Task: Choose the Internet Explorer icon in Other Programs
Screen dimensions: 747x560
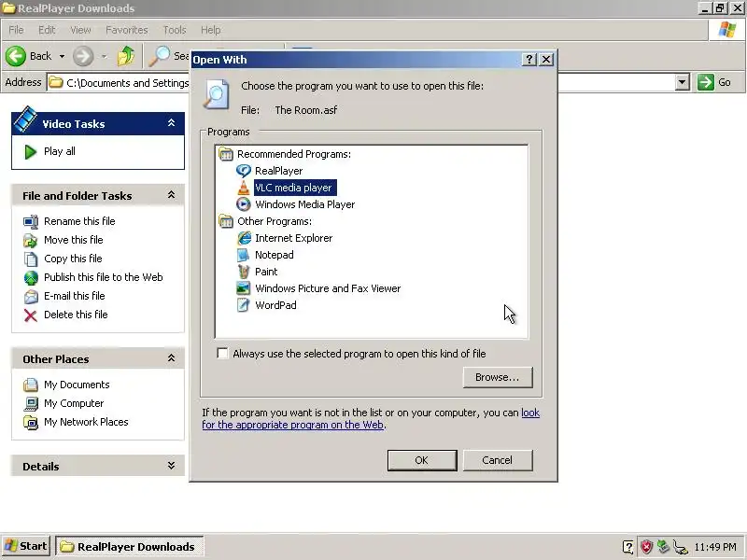Action: 244,238
